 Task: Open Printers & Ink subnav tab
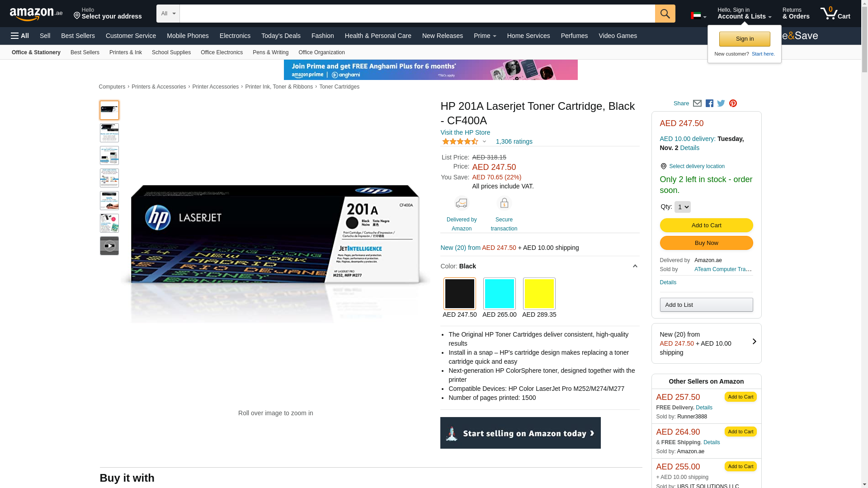(x=125, y=52)
